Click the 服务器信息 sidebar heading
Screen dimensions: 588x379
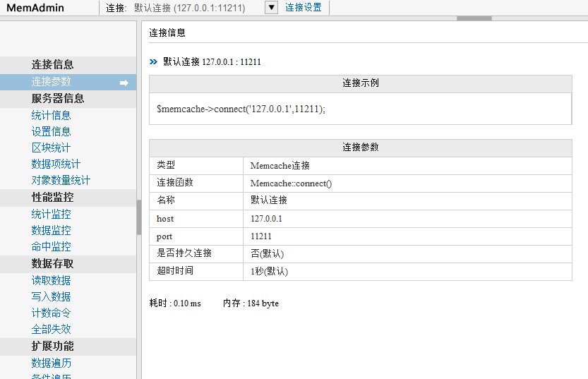(x=68, y=99)
